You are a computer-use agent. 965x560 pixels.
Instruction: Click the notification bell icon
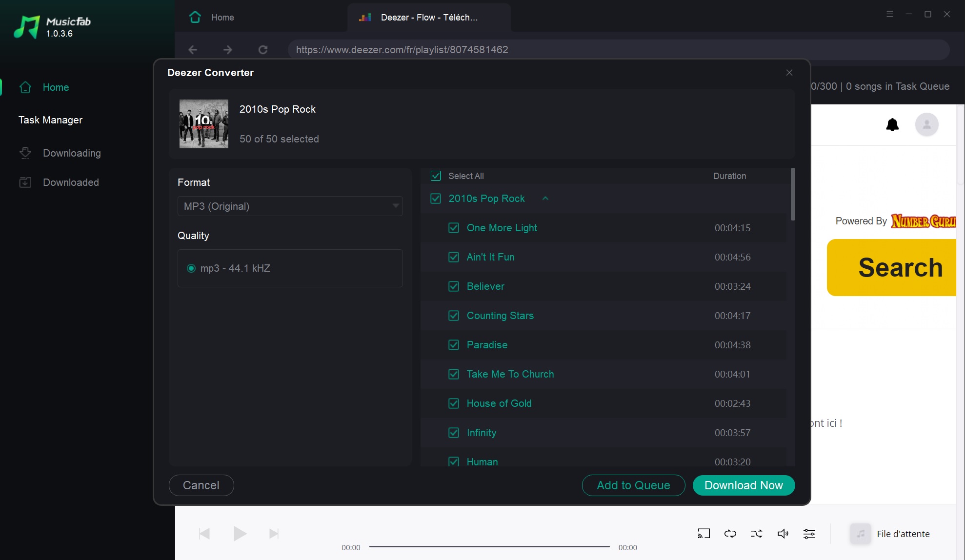[892, 125]
